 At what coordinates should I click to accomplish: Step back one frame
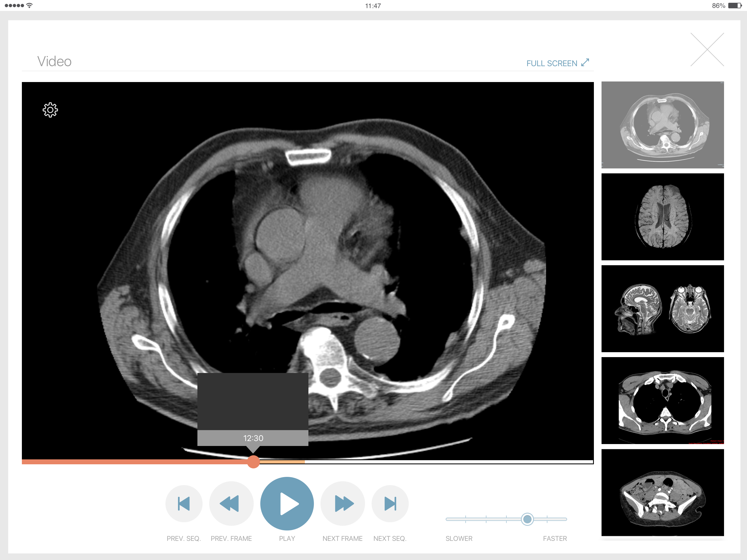click(231, 503)
